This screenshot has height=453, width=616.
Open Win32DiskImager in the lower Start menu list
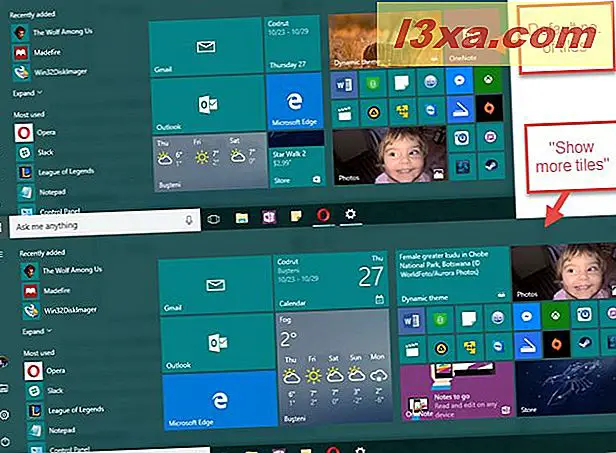60,310
